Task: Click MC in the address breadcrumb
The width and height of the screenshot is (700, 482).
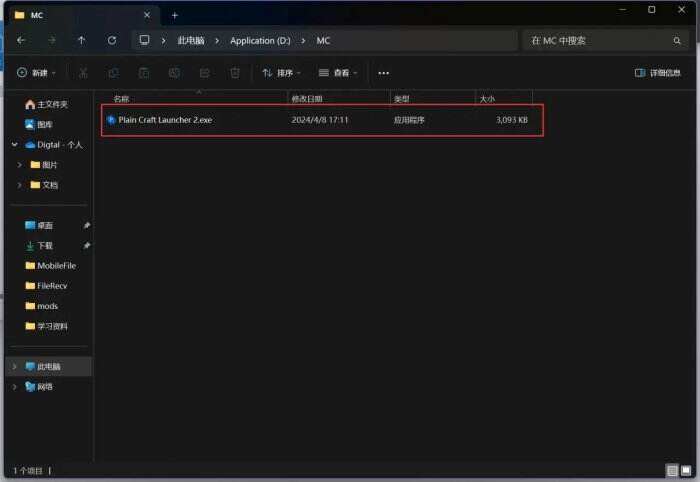Action: point(323,41)
